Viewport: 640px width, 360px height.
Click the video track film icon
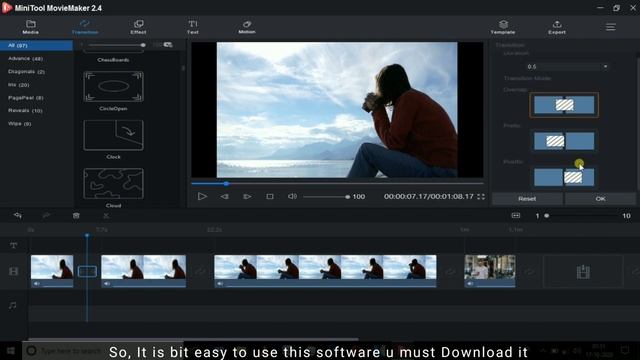pyautogui.click(x=13, y=271)
